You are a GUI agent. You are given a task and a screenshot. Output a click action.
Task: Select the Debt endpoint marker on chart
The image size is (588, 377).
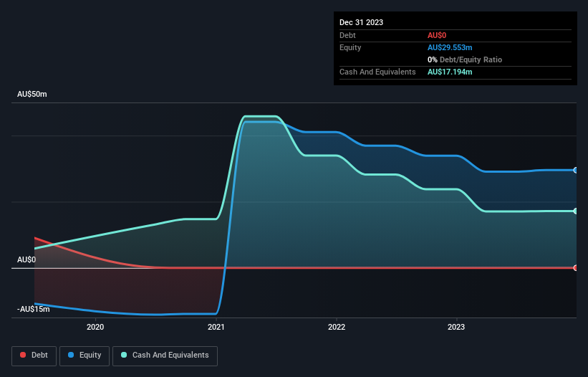pyautogui.click(x=576, y=268)
